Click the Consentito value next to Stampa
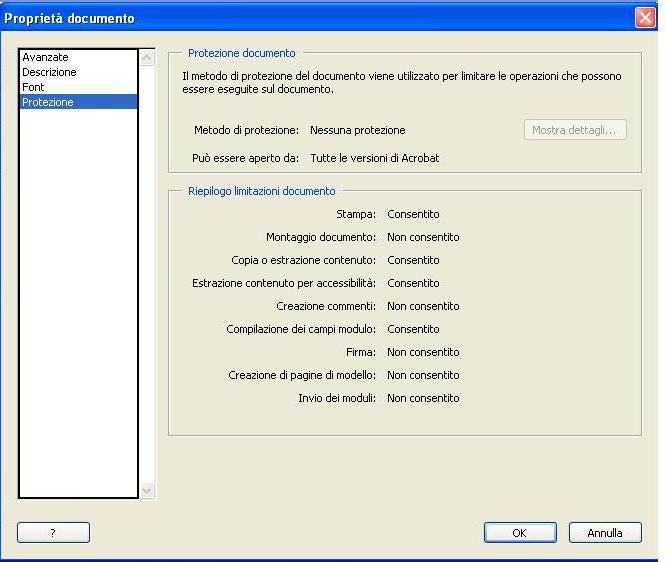 (413, 214)
